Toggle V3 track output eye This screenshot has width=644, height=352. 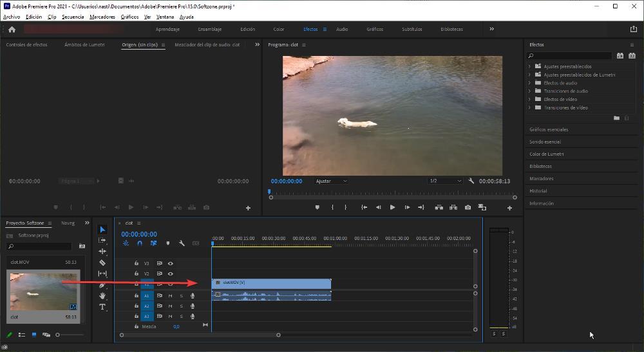click(x=171, y=263)
